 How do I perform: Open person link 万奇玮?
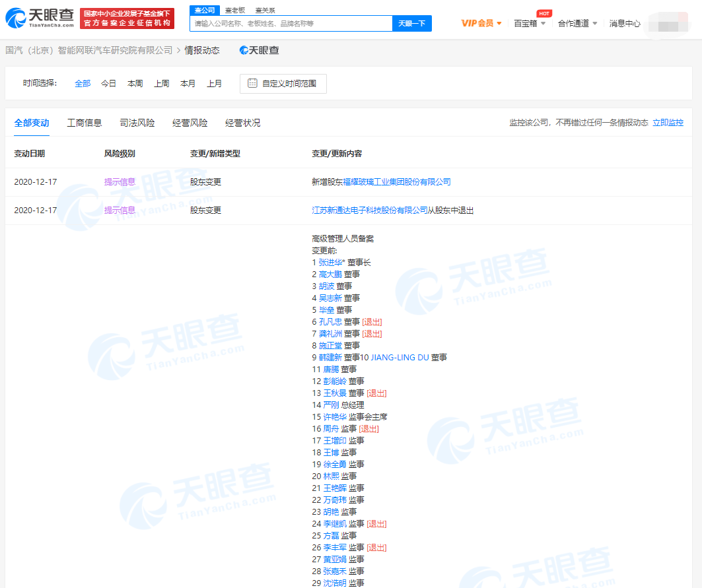(x=335, y=500)
